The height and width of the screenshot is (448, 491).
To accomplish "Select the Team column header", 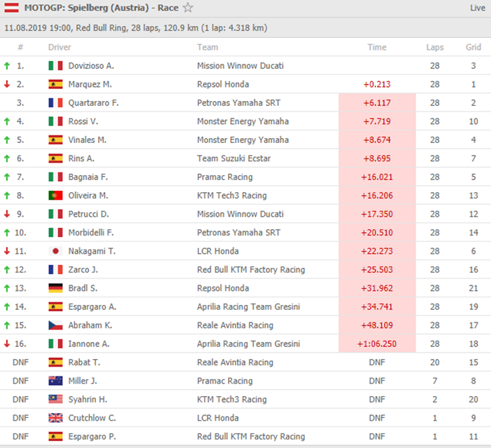I will (208, 48).
